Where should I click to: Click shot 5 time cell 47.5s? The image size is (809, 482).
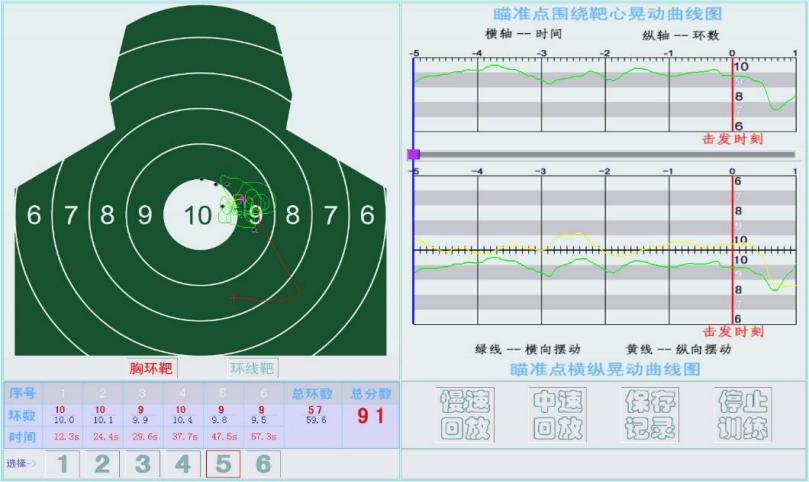point(224,437)
